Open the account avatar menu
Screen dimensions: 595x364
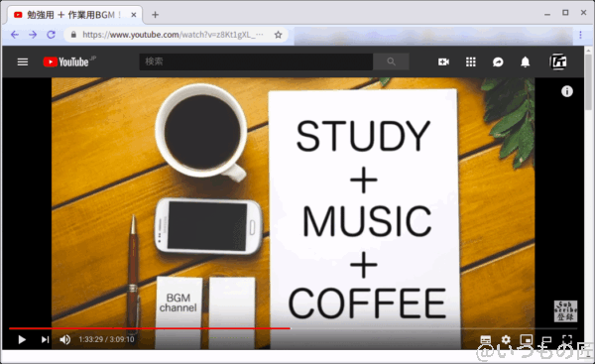tap(558, 61)
